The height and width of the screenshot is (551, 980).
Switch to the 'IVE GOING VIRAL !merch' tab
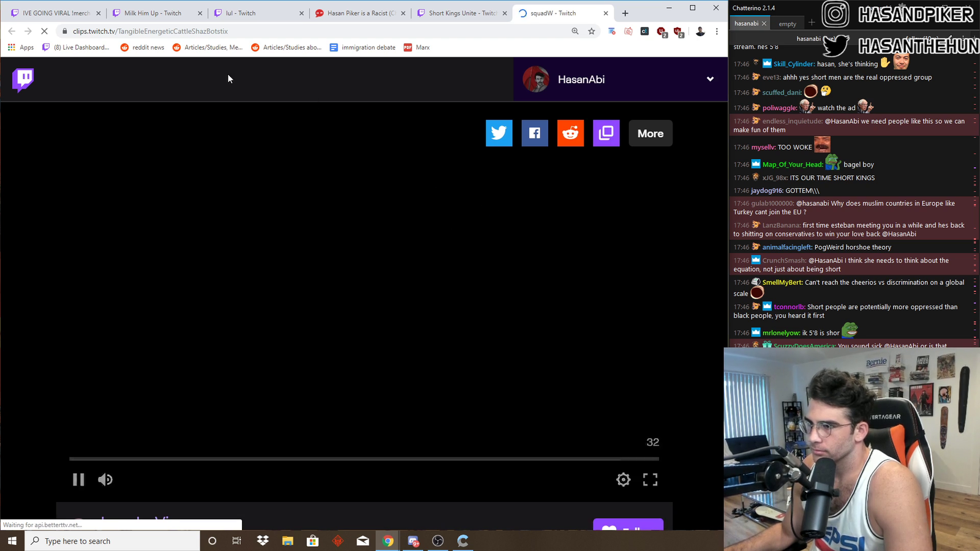(x=56, y=13)
